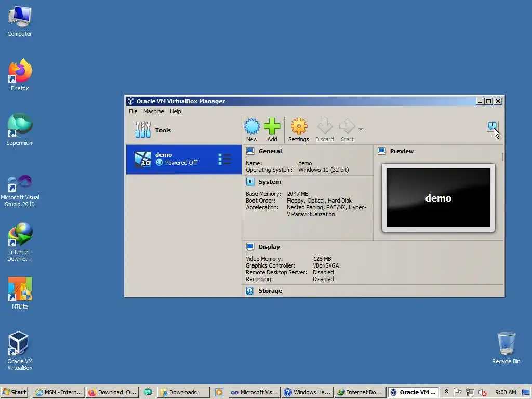Click the Preview section header
This screenshot has width=532, height=399.
click(402, 151)
